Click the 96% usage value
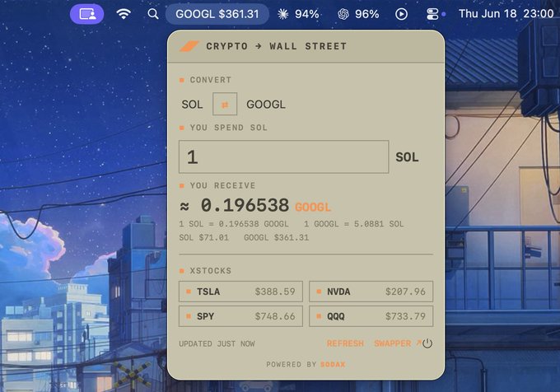Viewport: 560px width, 392px height. pos(366,14)
